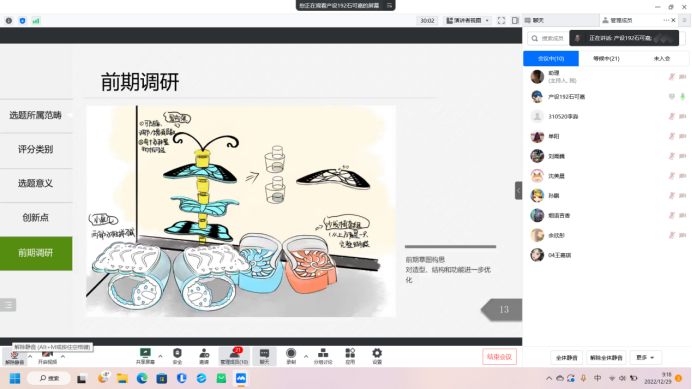Screen dimensions: 692x389
Task: Open 分组讨论 breakout rooms
Action: (x=323, y=356)
